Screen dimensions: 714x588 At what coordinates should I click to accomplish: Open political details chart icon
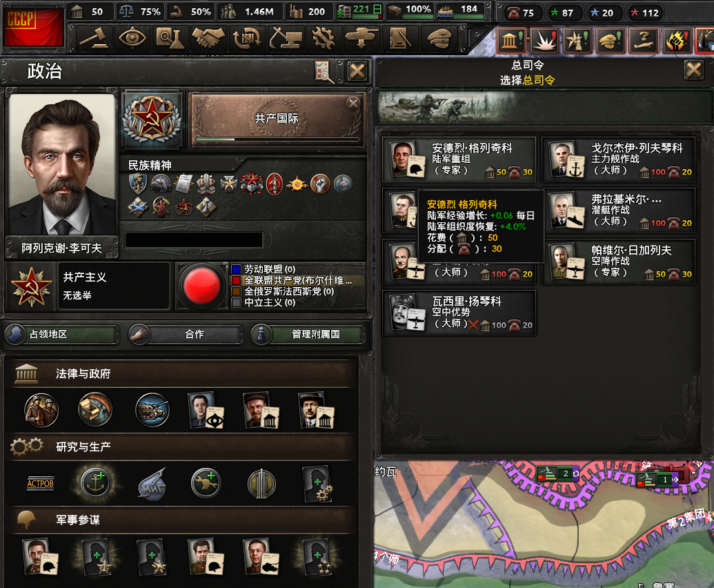pyautogui.click(x=324, y=72)
